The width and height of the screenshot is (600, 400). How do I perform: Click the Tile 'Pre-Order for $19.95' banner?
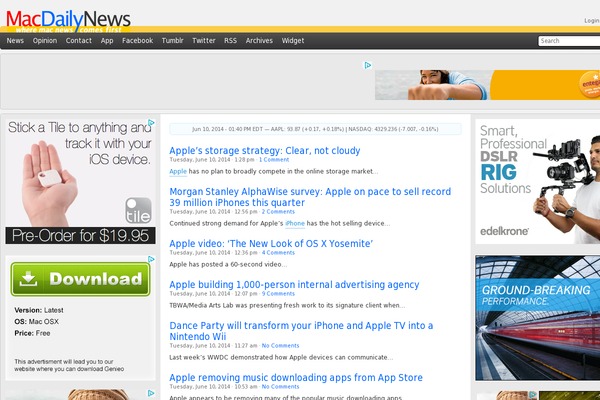(80, 235)
